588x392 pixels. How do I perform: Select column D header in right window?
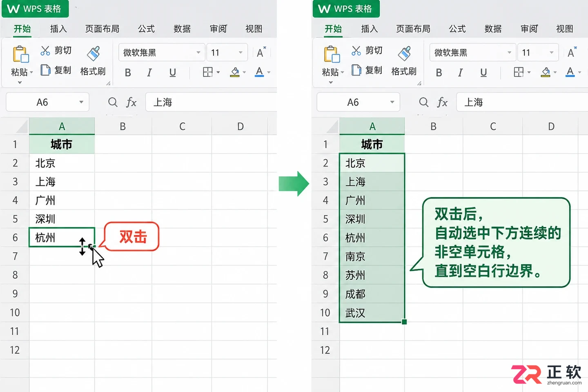pyautogui.click(x=551, y=126)
